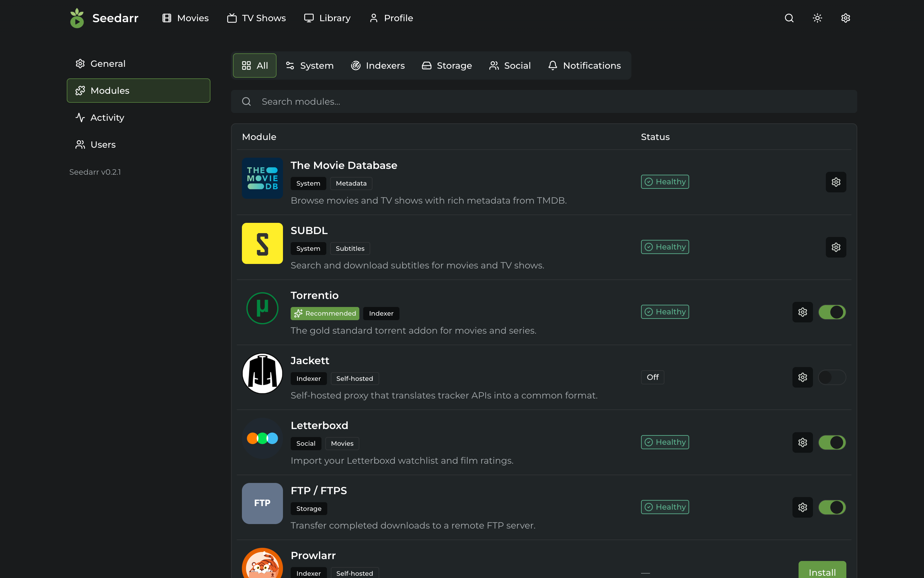924x578 pixels.
Task: Click the magnifier icon in module search
Action: (246, 102)
